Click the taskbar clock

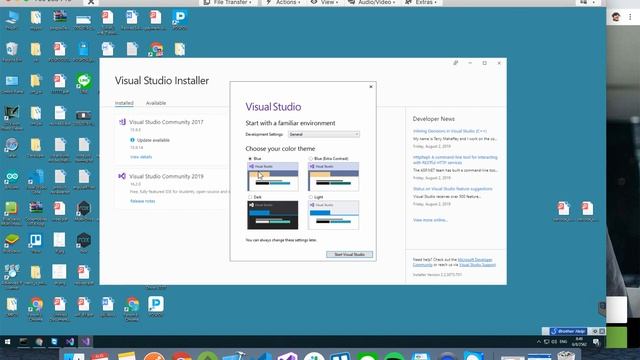[579, 342]
